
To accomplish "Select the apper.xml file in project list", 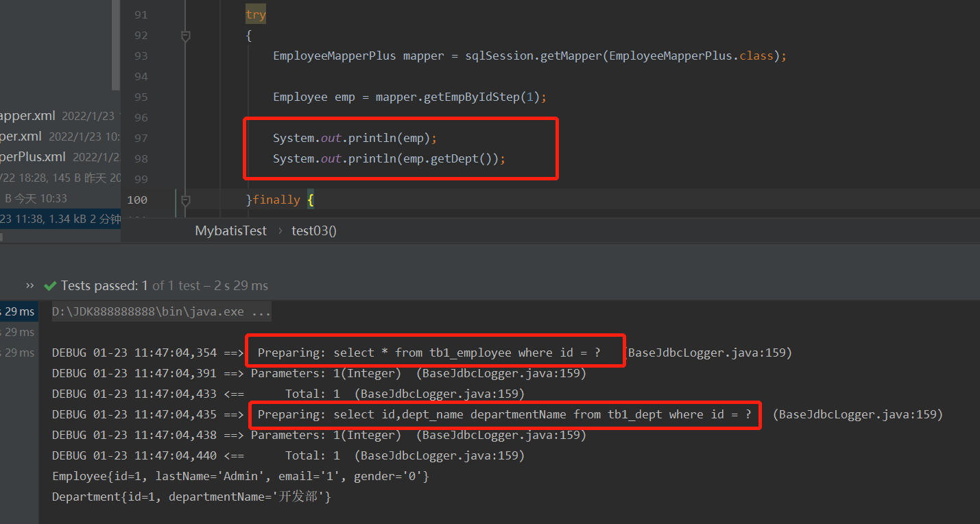I will point(60,116).
